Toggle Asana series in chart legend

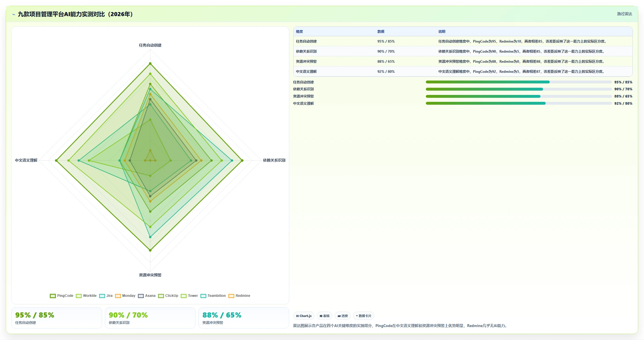click(147, 296)
